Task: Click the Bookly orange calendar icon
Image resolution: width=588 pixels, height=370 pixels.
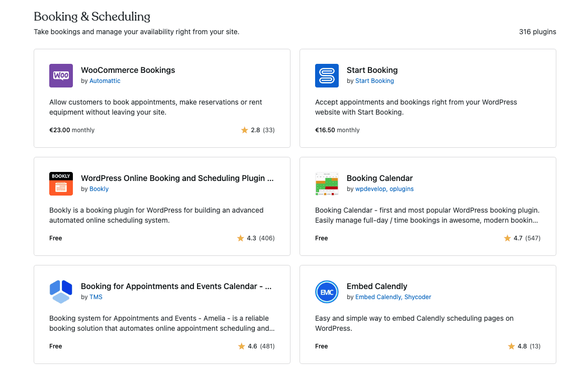Action: [61, 183]
